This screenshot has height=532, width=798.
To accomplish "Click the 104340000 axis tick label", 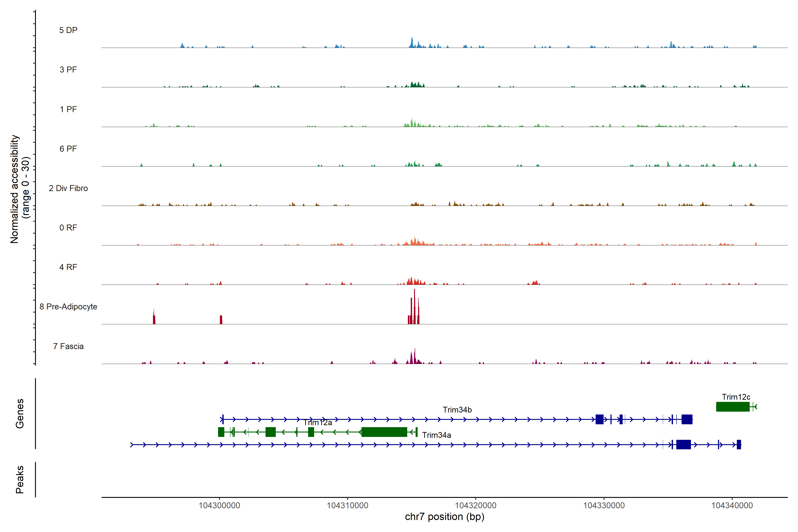I will 732,506.
